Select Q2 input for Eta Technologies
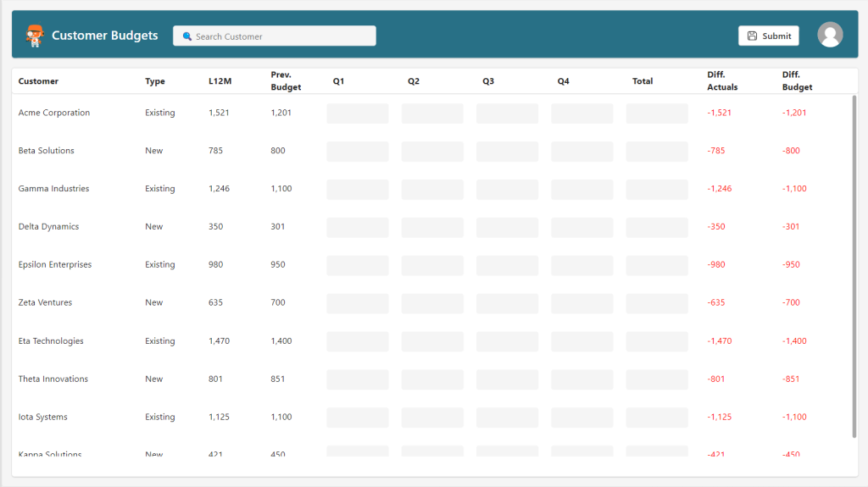Viewport: 868px width, 487px height. pos(432,341)
